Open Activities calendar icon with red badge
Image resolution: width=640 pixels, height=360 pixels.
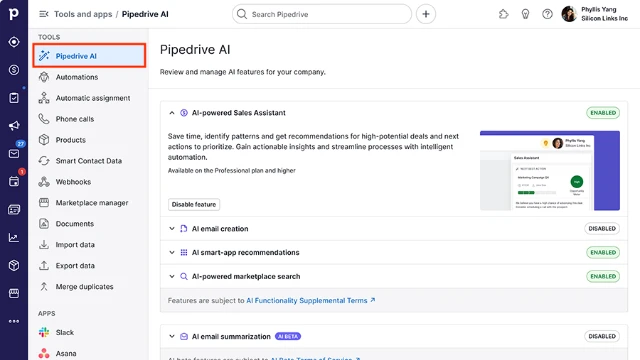14,182
